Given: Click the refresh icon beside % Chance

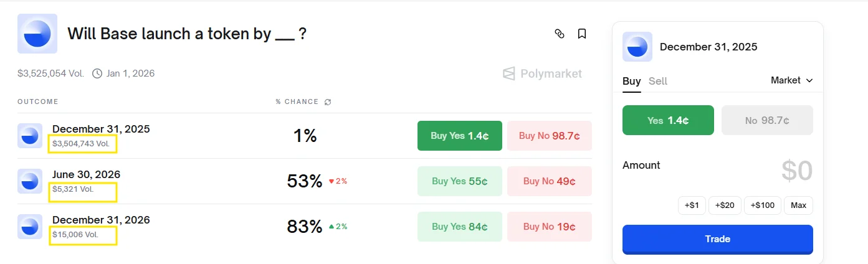Looking at the screenshot, I should tap(328, 102).
